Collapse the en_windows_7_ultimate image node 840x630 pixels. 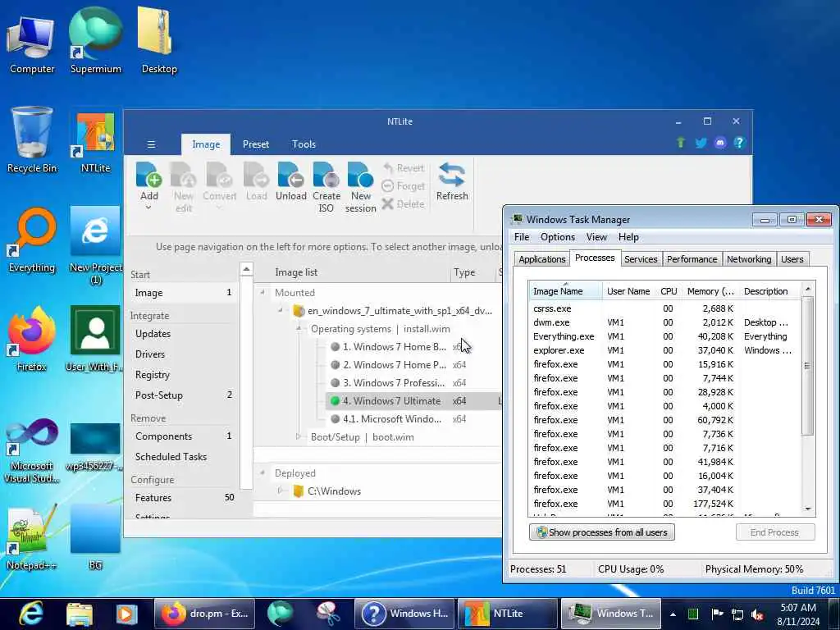coord(281,310)
